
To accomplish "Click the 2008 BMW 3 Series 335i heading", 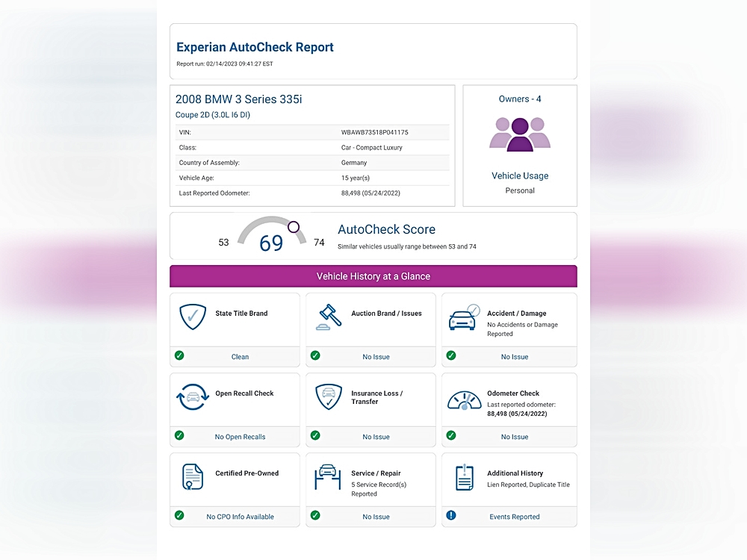I will (x=238, y=99).
